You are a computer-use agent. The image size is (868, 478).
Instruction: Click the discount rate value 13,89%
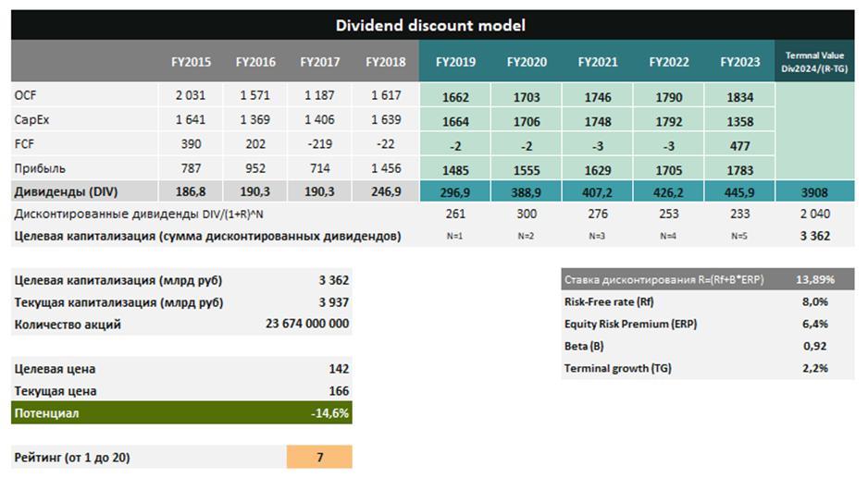click(x=811, y=279)
